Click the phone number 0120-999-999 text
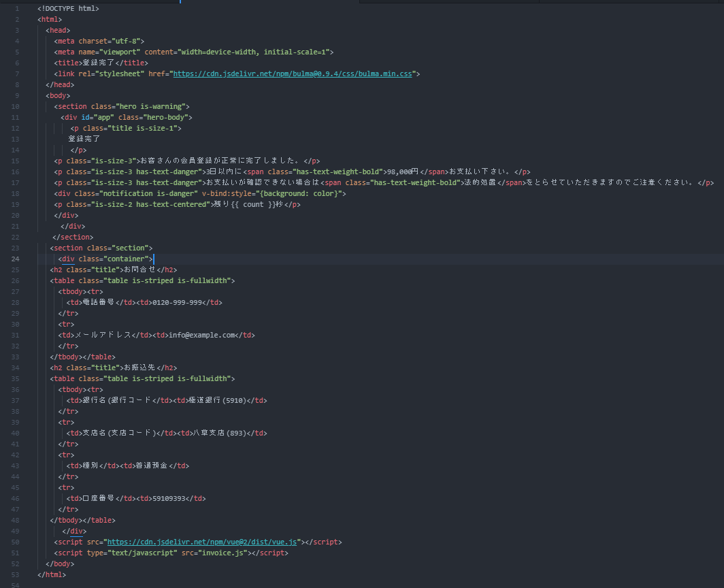The width and height of the screenshot is (724, 588). point(177,302)
